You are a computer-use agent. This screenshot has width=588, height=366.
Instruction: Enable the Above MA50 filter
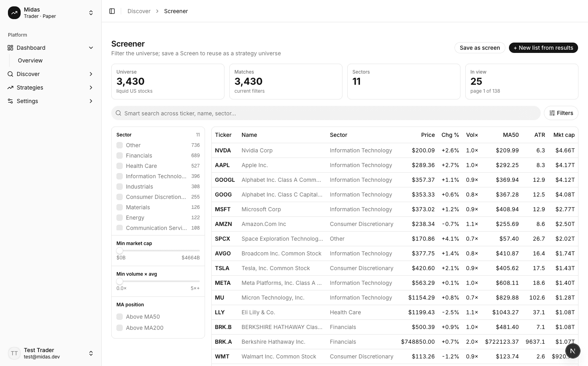pyautogui.click(x=120, y=317)
